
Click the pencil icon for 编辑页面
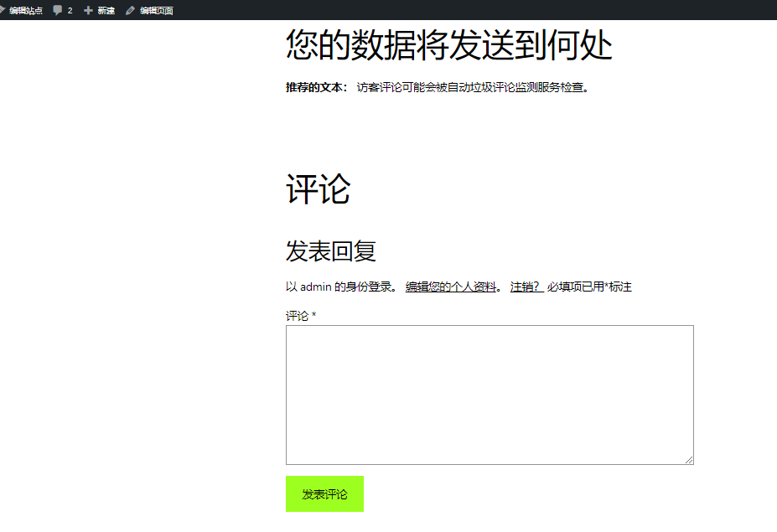130,10
